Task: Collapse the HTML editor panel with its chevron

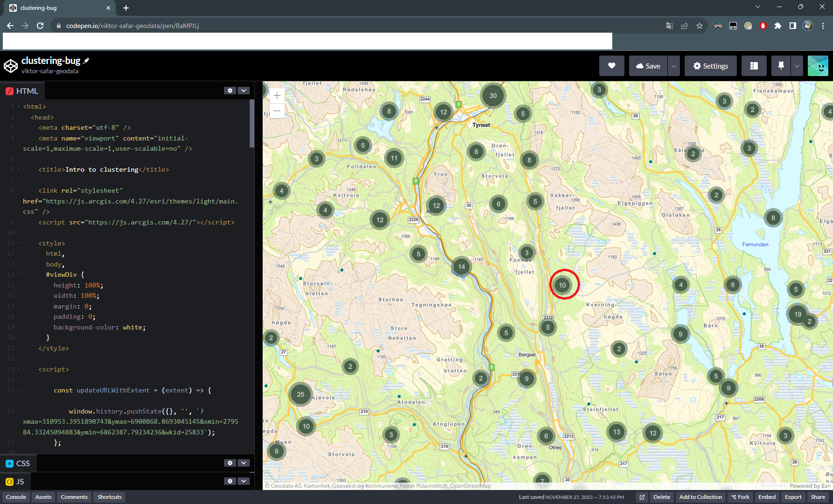Action: (x=243, y=91)
